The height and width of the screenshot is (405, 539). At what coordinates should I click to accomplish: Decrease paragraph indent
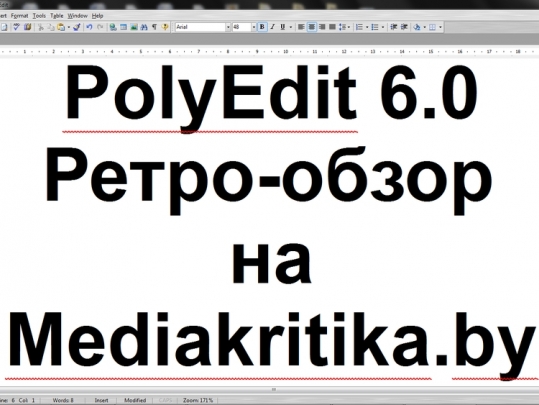pyautogui.click(x=394, y=27)
